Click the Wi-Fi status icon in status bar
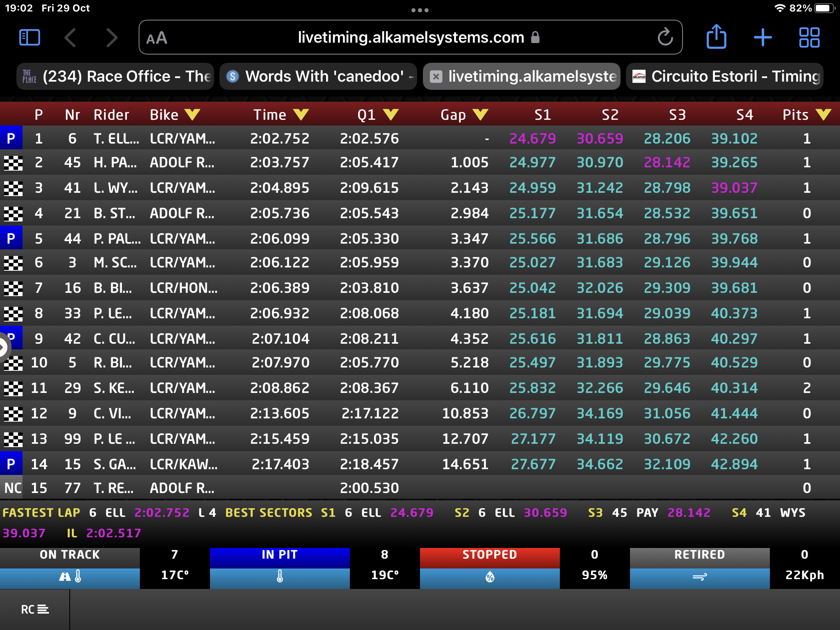The height and width of the screenshot is (630, 840). (x=780, y=8)
